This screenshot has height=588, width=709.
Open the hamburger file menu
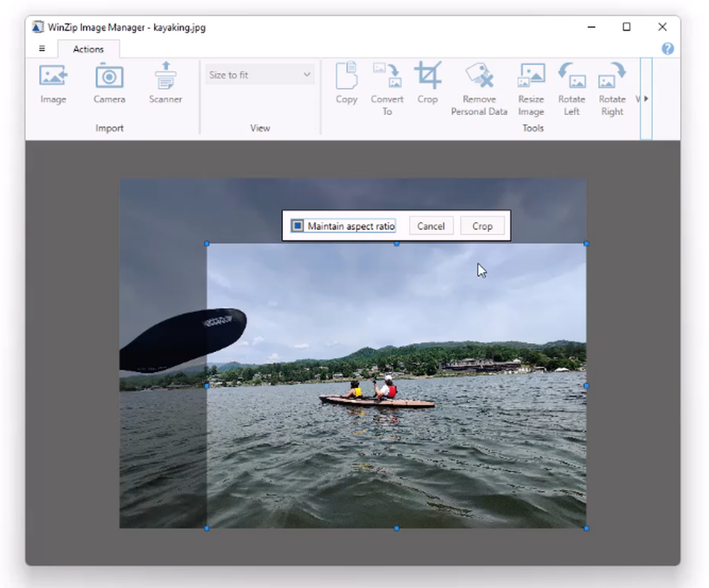[x=42, y=48]
